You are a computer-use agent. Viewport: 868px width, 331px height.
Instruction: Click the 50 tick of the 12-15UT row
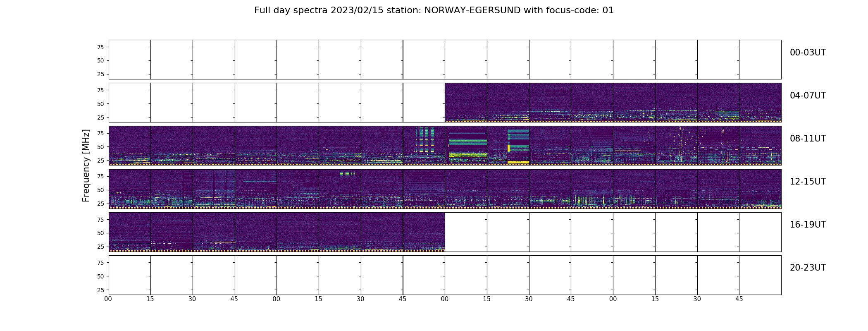(x=100, y=190)
